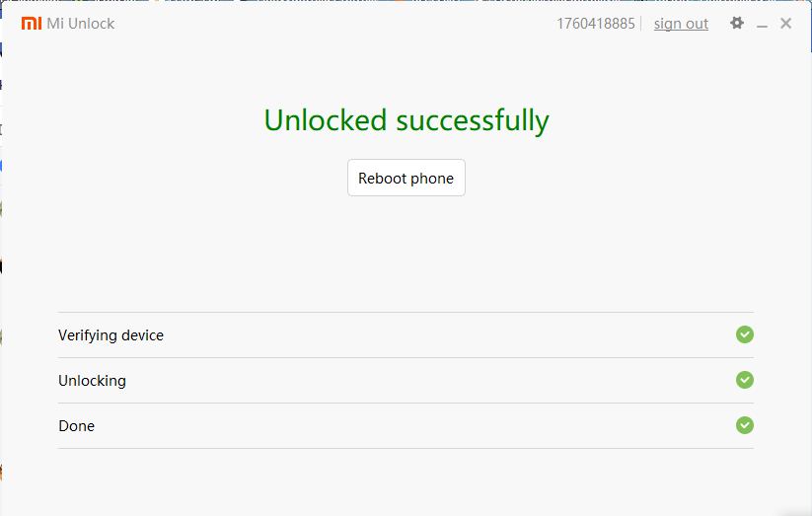Click the green checkmark beside Done

[x=745, y=425]
